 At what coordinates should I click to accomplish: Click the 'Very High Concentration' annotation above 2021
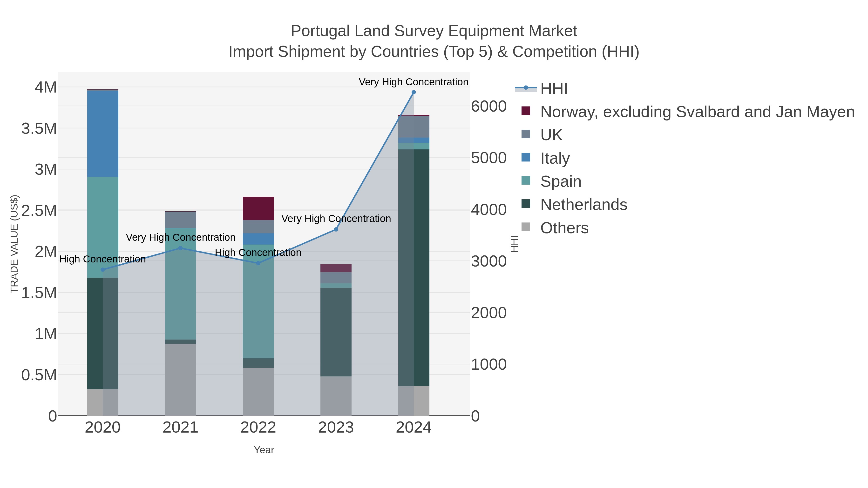click(x=181, y=237)
